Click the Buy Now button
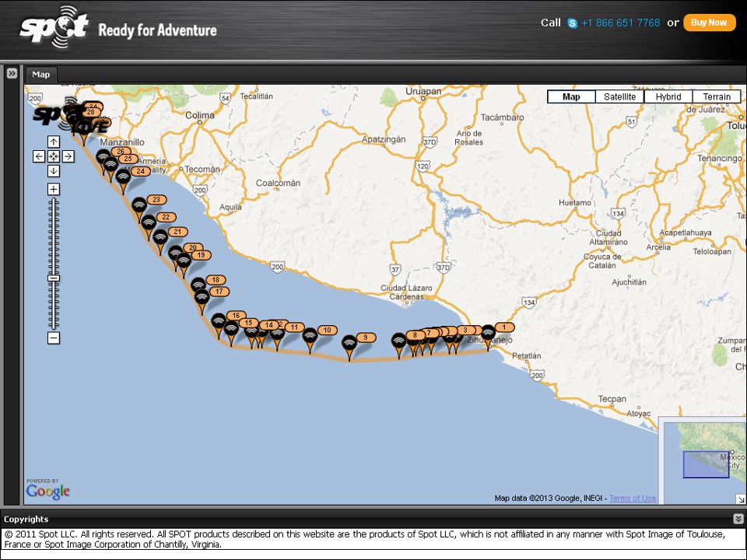 click(x=709, y=23)
